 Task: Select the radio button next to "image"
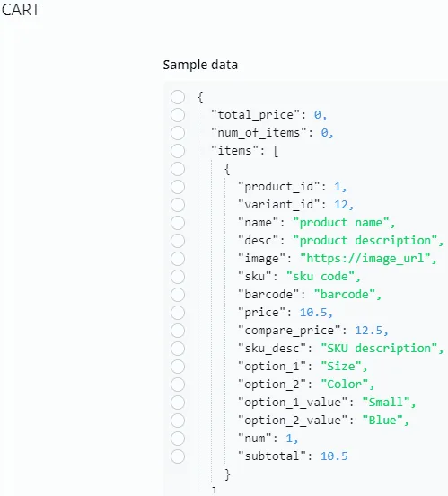tap(178, 259)
